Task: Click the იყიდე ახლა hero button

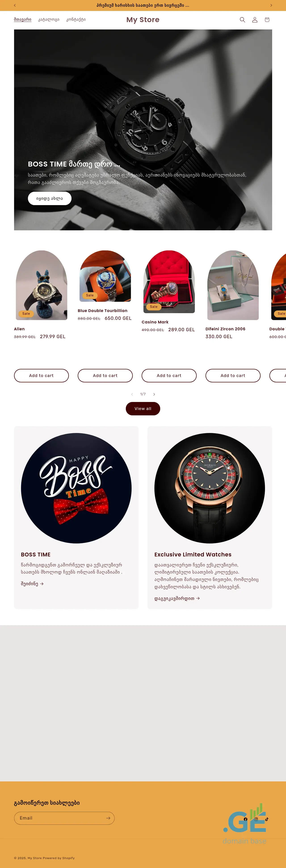Action: coord(50,198)
